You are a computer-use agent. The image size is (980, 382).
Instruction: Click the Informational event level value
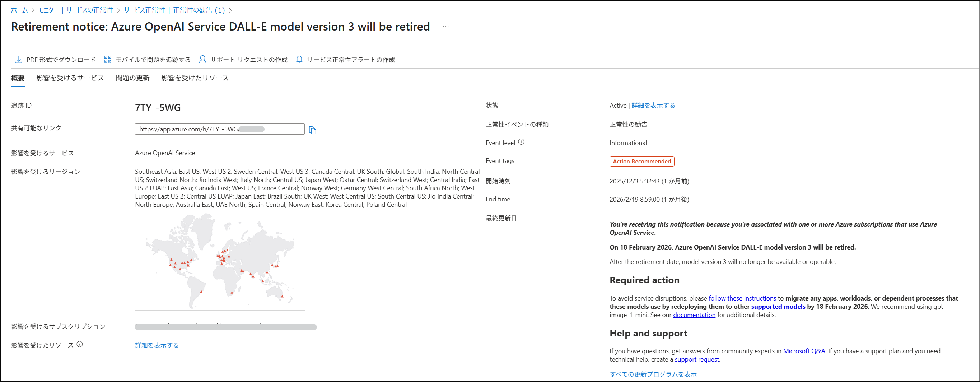(628, 143)
